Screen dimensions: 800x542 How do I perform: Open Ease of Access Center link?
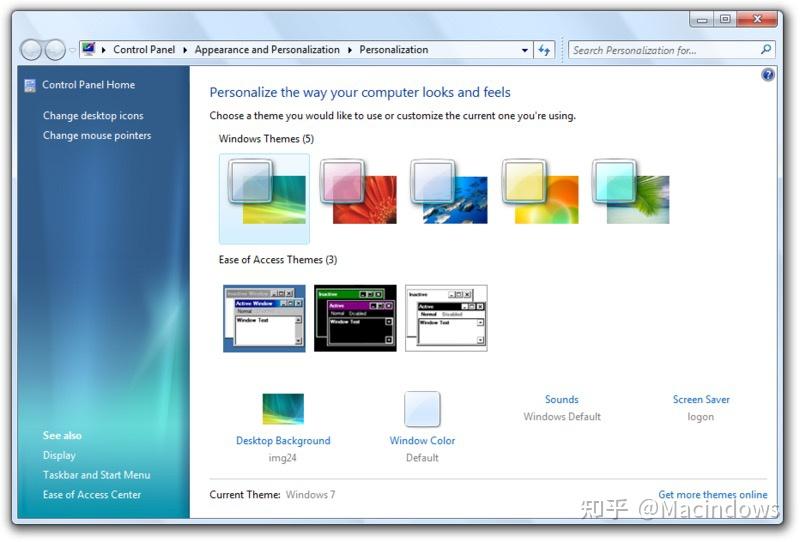point(92,495)
